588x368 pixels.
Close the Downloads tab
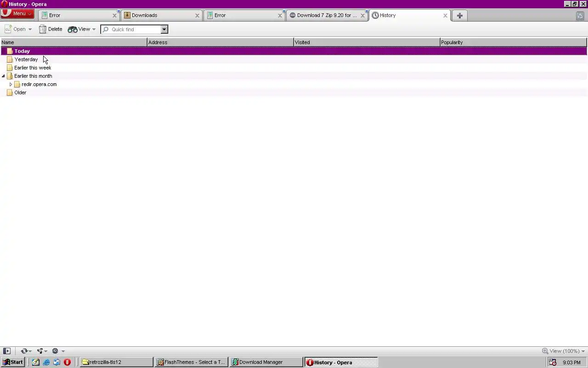[197, 15]
